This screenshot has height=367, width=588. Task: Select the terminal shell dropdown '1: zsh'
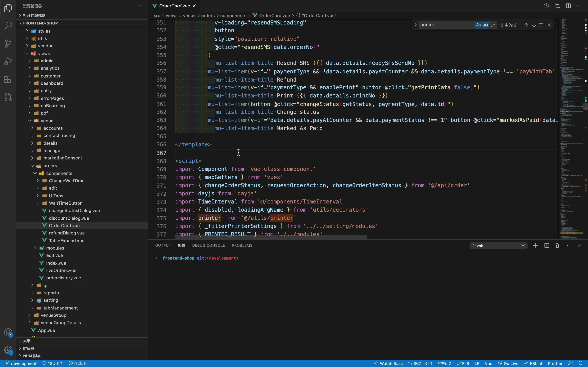498,245
